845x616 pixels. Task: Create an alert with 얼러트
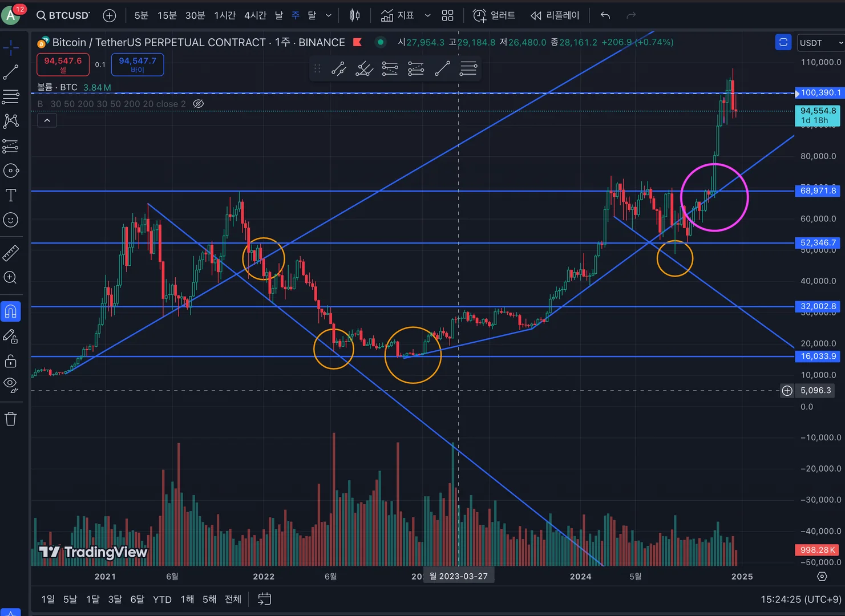(494, 15)
